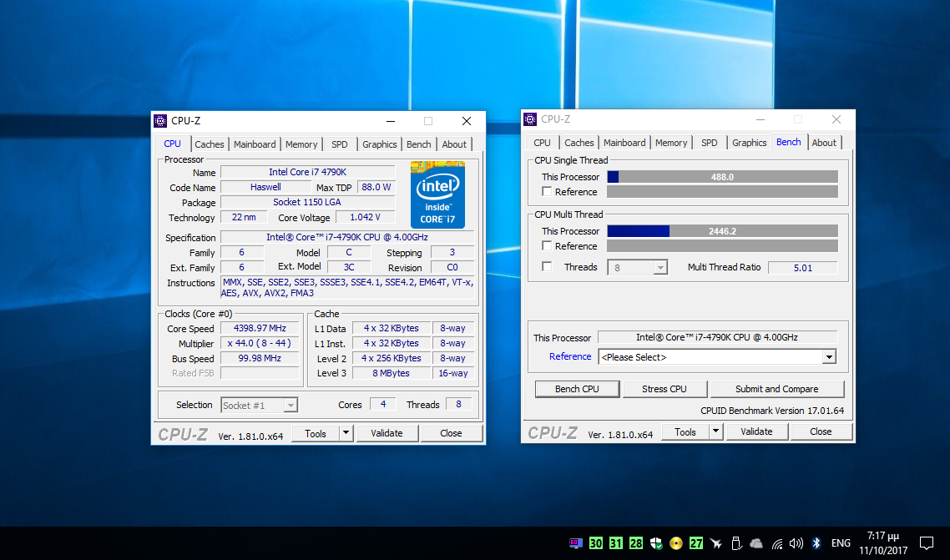Switch to Caches tab in left CPU-Z window
The height and width of the screenshot is (560, 950).
209,144
